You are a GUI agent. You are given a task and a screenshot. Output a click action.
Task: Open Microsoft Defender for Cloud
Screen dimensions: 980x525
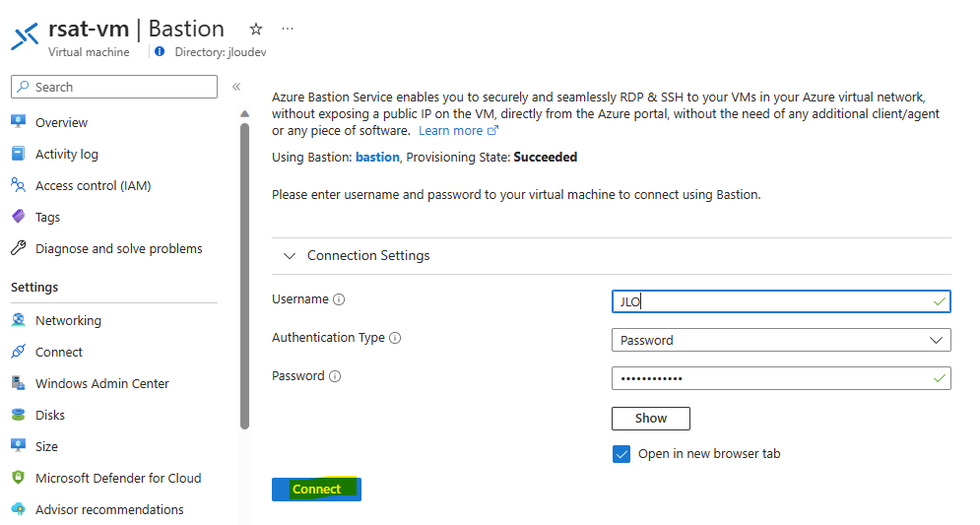pyautogui.click(x=118, y=478)
